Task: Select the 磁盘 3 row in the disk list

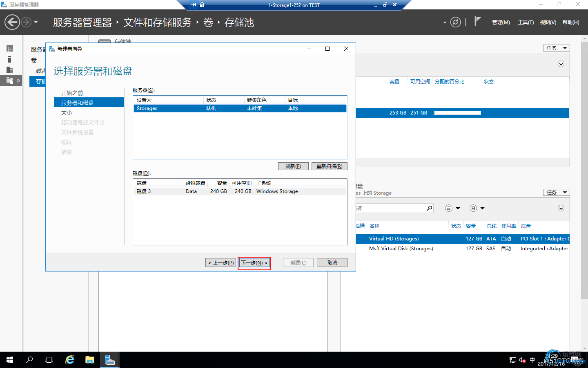Action: [x=240, y=191]
